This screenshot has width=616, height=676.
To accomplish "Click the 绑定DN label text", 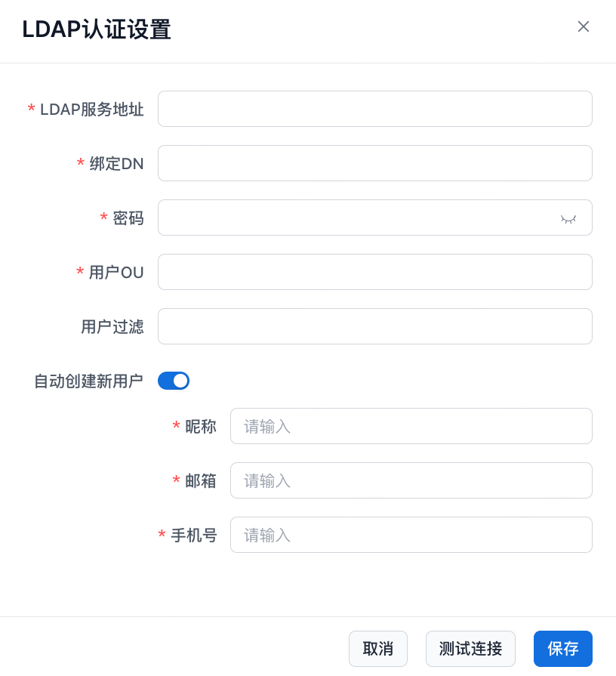I will click(116, 164).
